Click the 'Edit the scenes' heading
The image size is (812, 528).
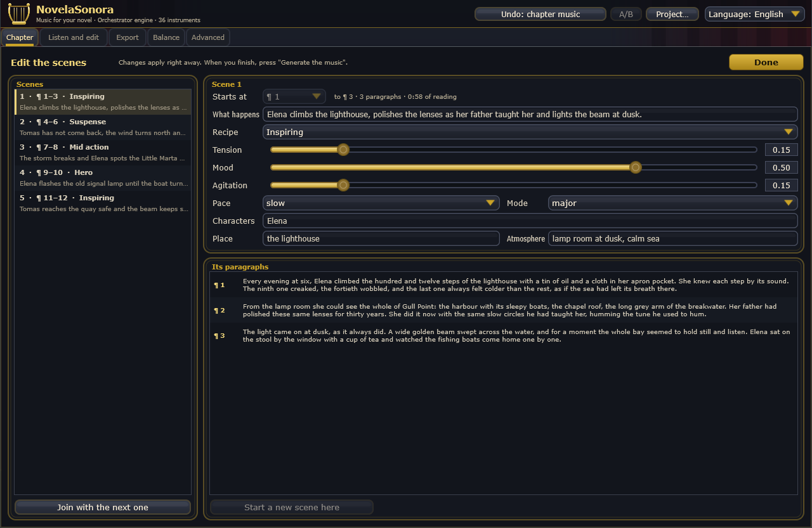[x=49, y=62]
